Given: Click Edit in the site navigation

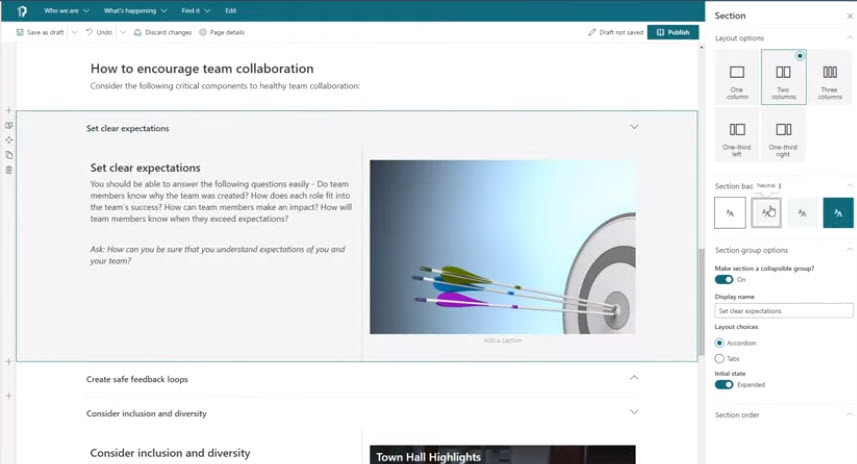Looking at the screenshot, I should (x=231, y=10).
